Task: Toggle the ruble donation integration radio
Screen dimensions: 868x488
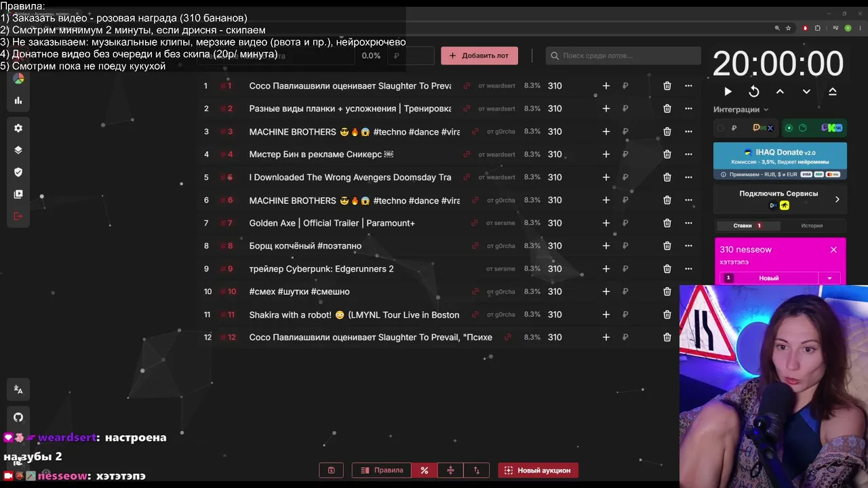Action: pos(721,128)
